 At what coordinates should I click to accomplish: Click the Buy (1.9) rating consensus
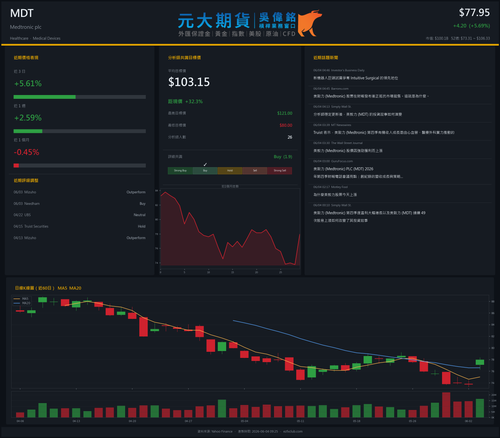point(283,157)
